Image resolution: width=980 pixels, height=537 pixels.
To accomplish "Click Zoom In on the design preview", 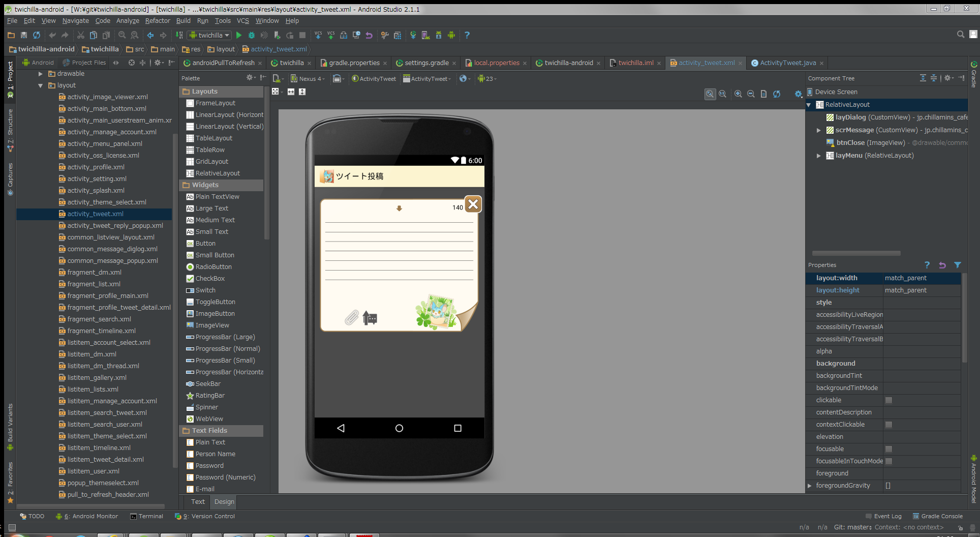I will (x=738, y=94).
